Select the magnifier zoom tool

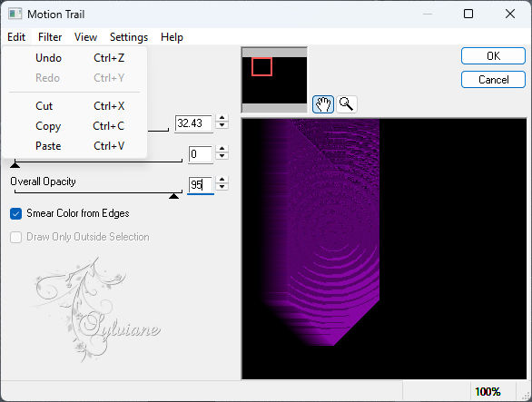pyautogui.click(x=347, y=104)
